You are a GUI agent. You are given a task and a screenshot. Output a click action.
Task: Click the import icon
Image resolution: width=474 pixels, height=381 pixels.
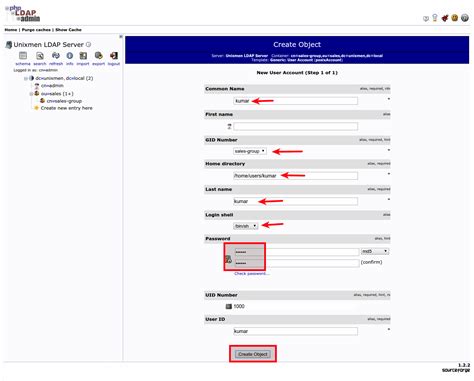pos(83,56)
